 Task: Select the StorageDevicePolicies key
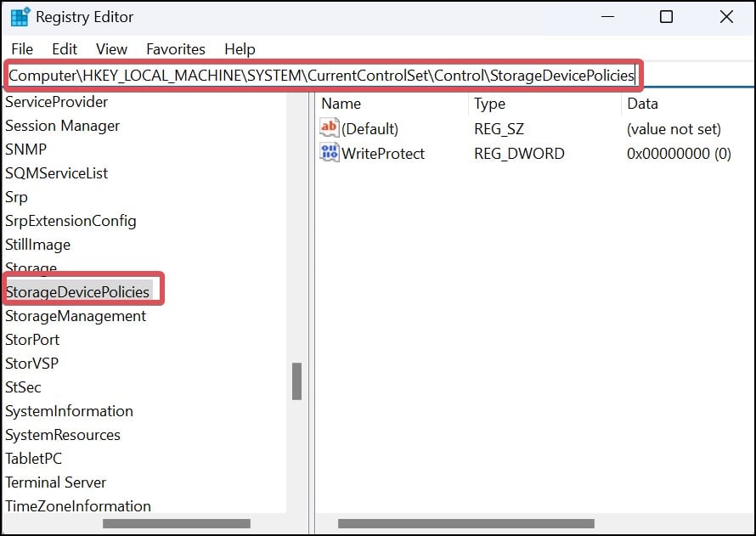pyautogui.click(x=77, y=292)
